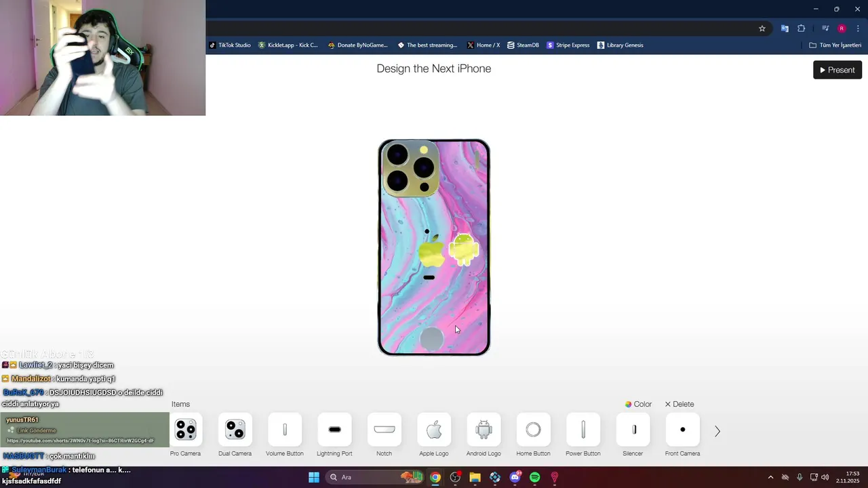This screenshot has width=868, height=488.
Task: Open Stripe Express bookmark
Action: click(568, 45)
